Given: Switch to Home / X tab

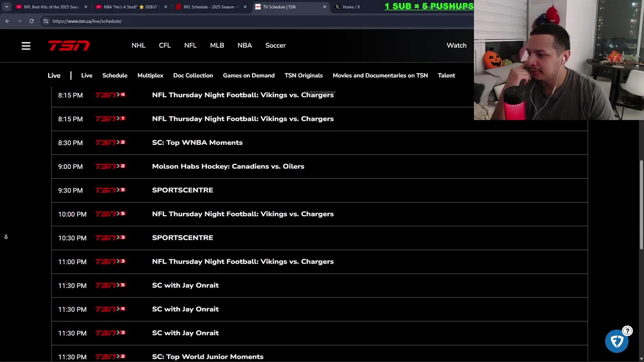Looking at the screenshot, I should 351,7.
